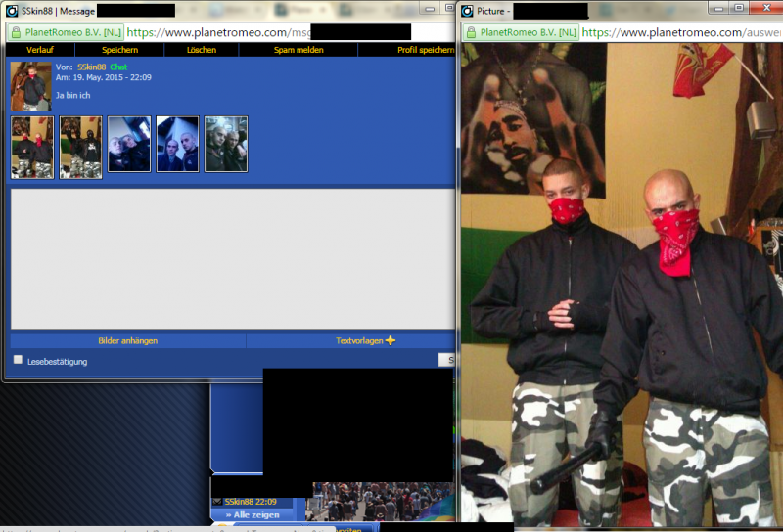The image size is (783, 532).
Task: Open the third attached picture thumbnail
Action: pyautogui.click(x=129, y=145)
